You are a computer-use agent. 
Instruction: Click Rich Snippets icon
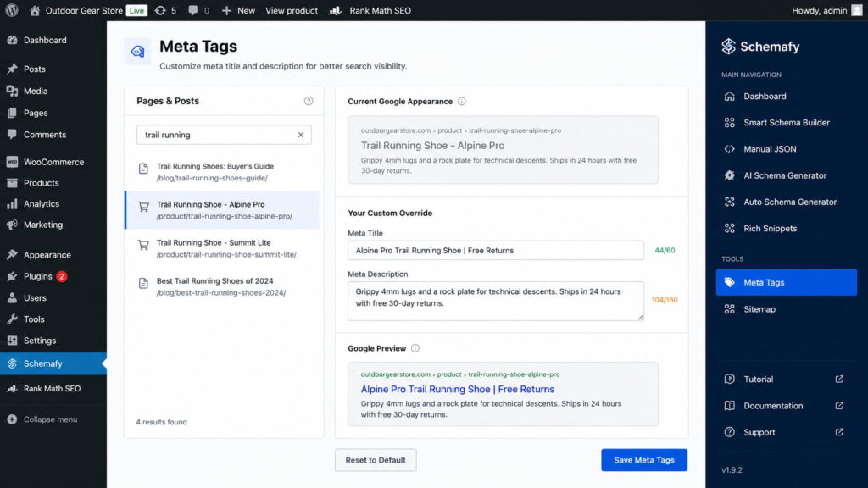coord(729,228)
